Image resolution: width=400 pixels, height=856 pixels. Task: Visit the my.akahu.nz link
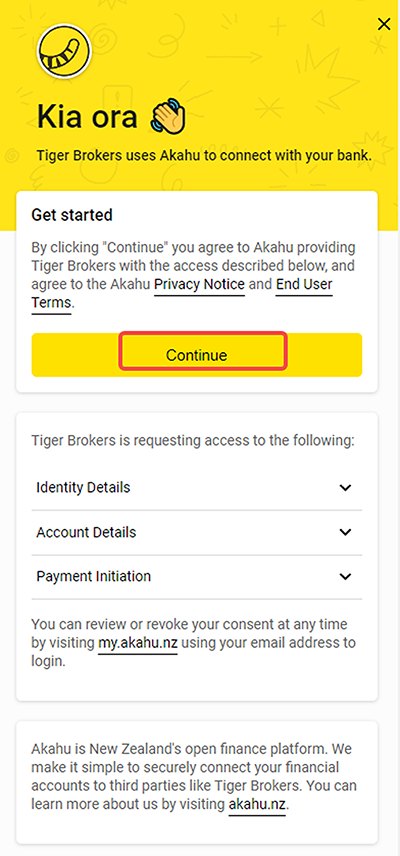(138, 643)
